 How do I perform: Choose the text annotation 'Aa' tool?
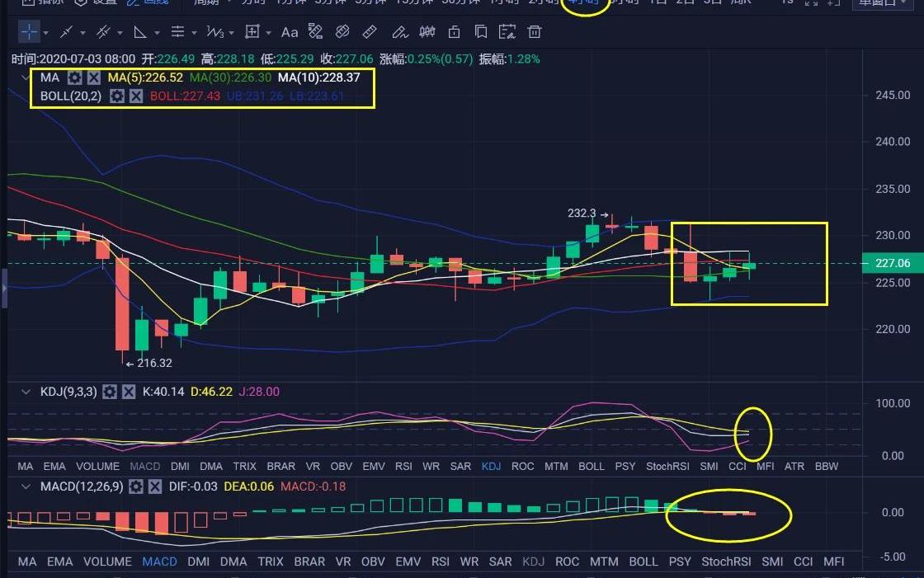[290, 33]
